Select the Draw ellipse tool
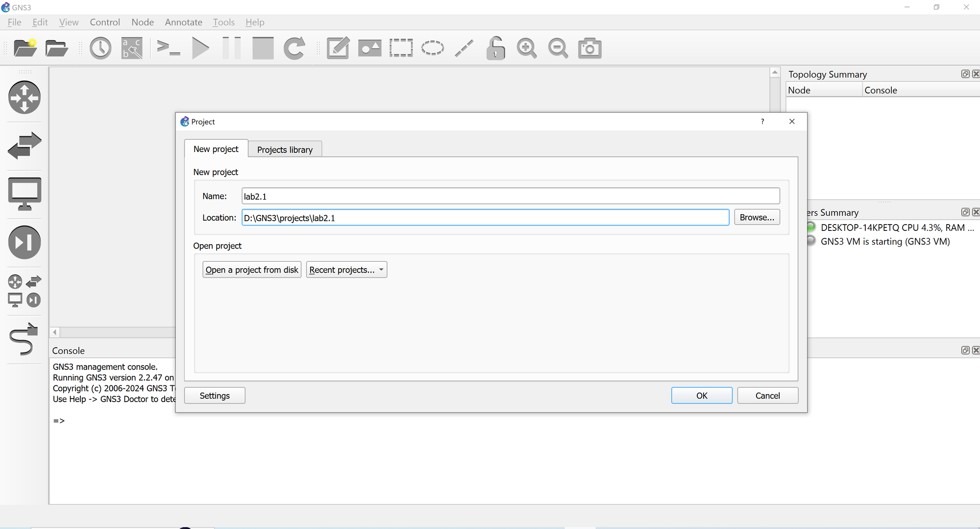The width and height of the screenshot is (980, 529). click(432, 48)
